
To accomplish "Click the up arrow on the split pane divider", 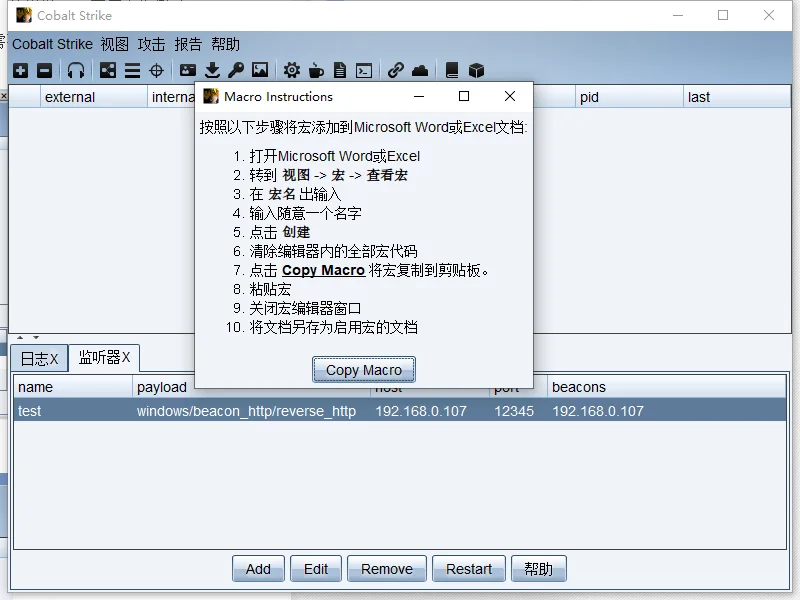I will point(20,337).
